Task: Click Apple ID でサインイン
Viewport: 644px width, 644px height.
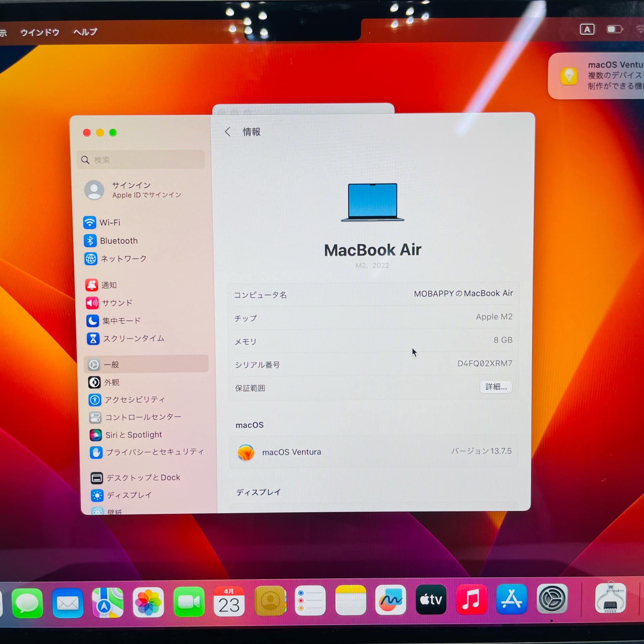Action: click(x=146, y=195)
